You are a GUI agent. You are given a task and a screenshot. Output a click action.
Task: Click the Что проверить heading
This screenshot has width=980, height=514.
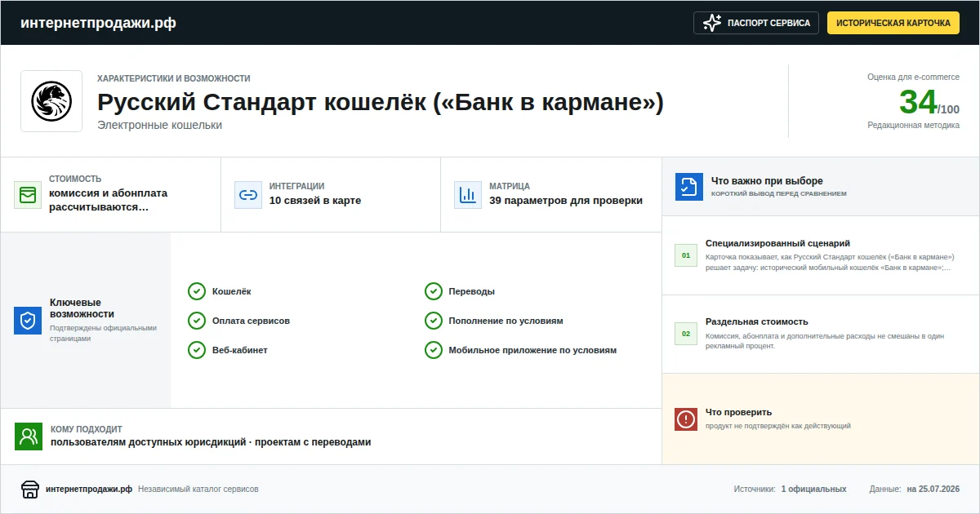click(x=738, y=412)
